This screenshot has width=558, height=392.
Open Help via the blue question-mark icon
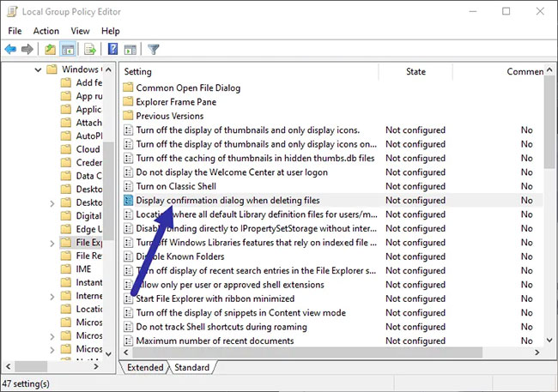[112, 49]
